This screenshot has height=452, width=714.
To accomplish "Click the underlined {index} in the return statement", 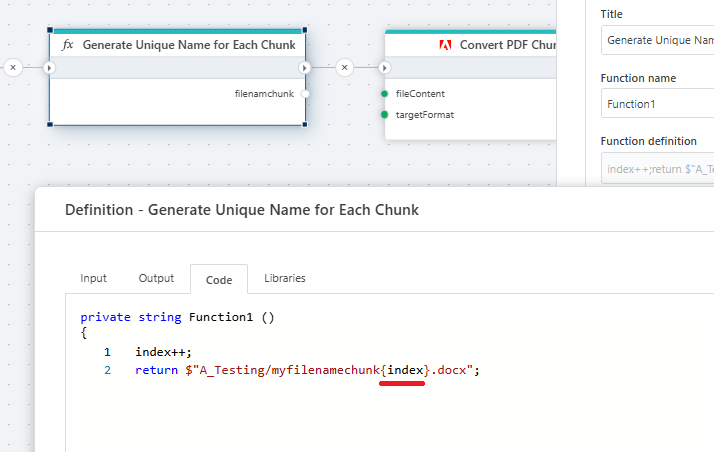I will pos(403,371).
